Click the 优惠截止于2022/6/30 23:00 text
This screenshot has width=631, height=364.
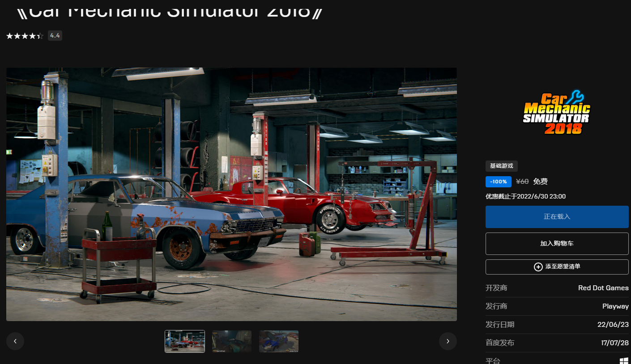coord(526,196)
